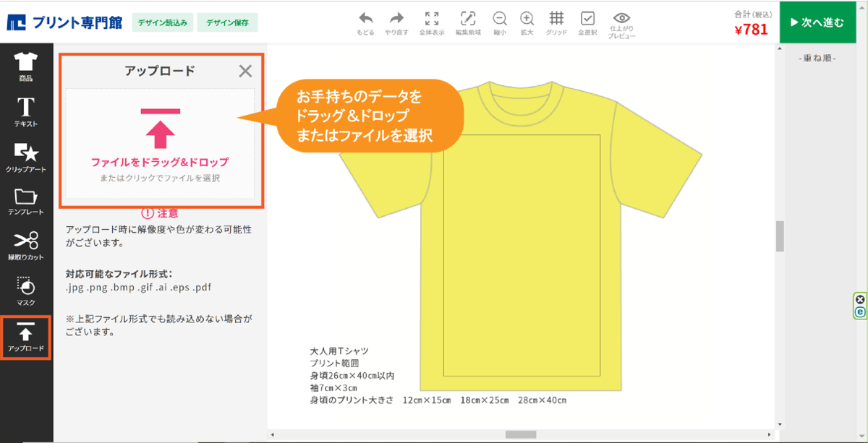Viewport: 868px width, 443px height.
Task: Click the .jpg .png .bmp file formats text
Action: click(138, 287)
